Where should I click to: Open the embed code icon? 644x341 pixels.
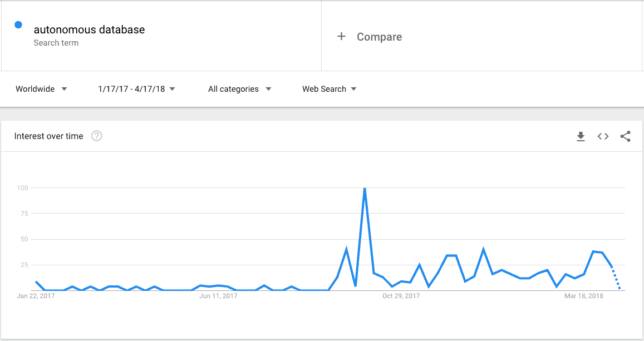[603, 136]
